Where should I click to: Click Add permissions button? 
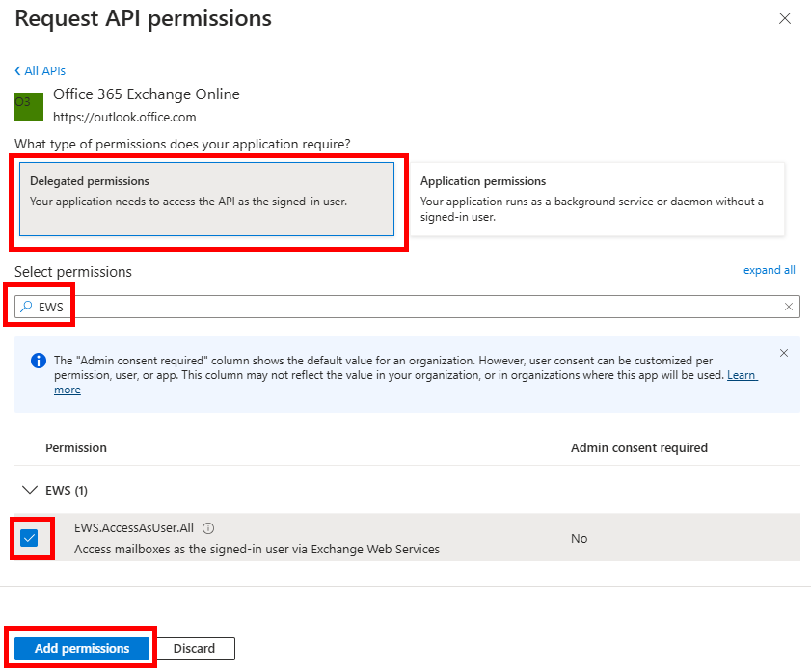pyautogui.click(x=82, y=648)
